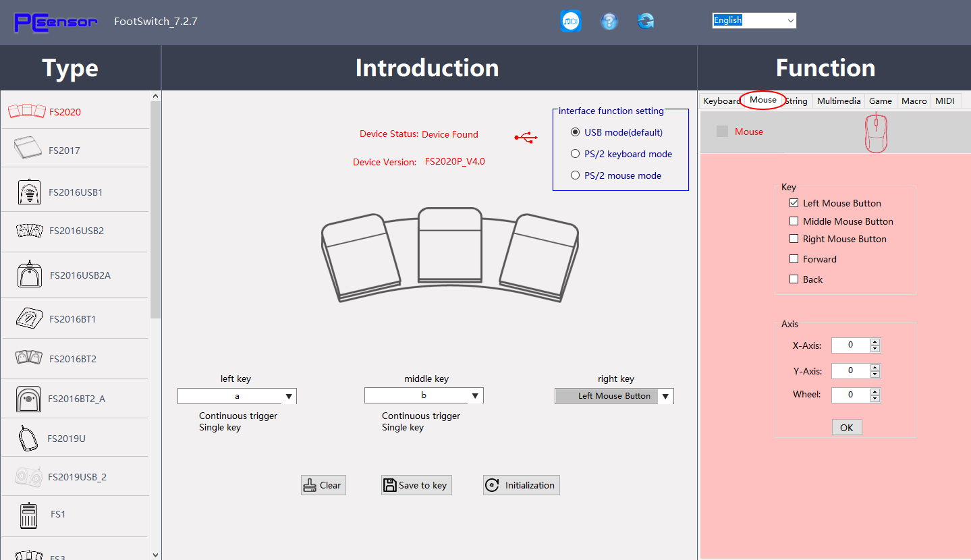
Task: Choose the FS2016USB2A pedal icon
Action: [x=30, y=275]
